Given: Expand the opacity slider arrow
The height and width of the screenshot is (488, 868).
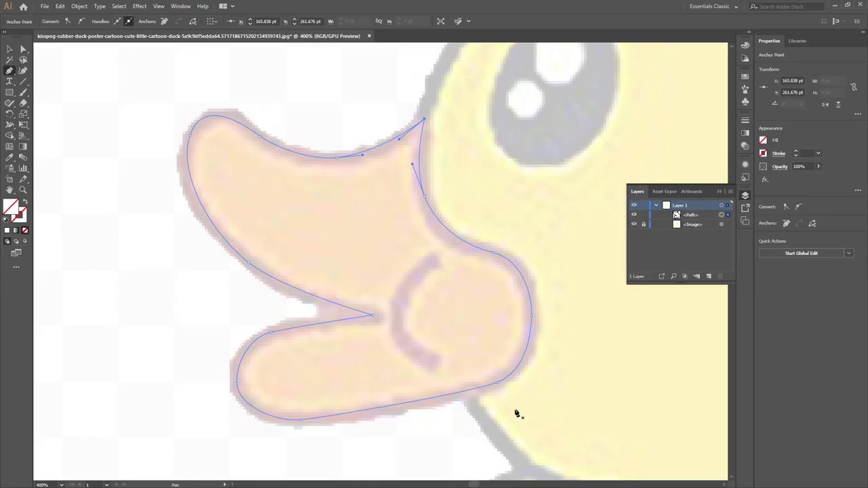Looking at the screenshot, I should tap(818, 166).
